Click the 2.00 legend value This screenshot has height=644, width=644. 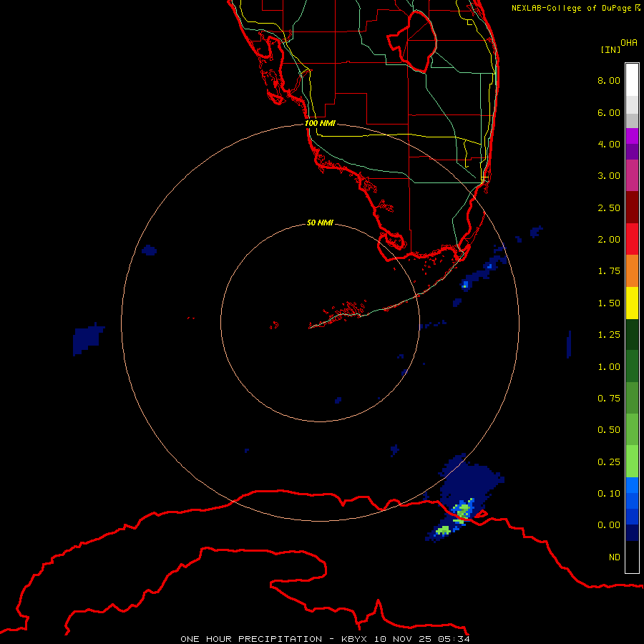tap(609, 240)
